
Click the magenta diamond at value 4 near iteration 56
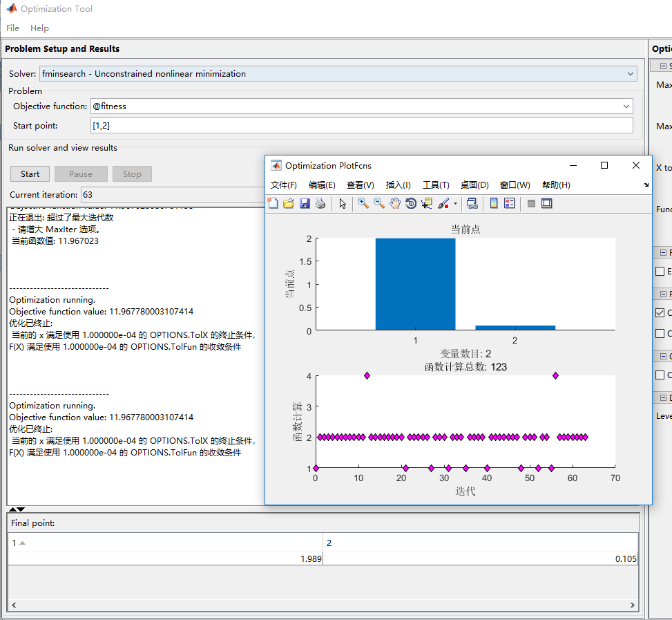[x=555, y=375]
